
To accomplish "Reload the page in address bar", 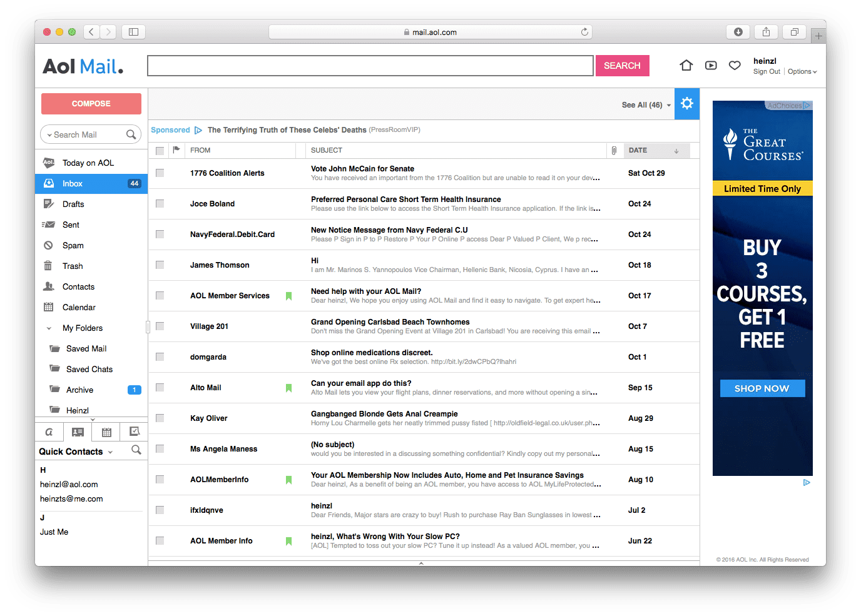I will pos(584,32).
